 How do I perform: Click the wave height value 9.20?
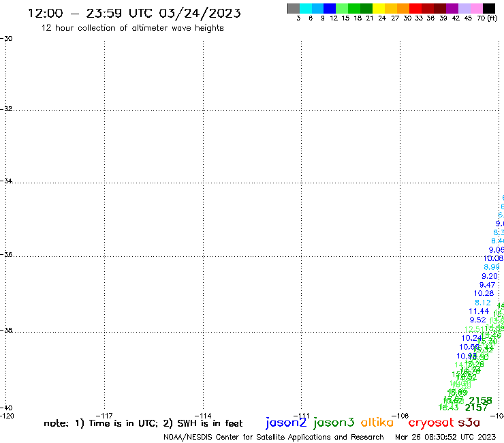click(x=489, y=276)
